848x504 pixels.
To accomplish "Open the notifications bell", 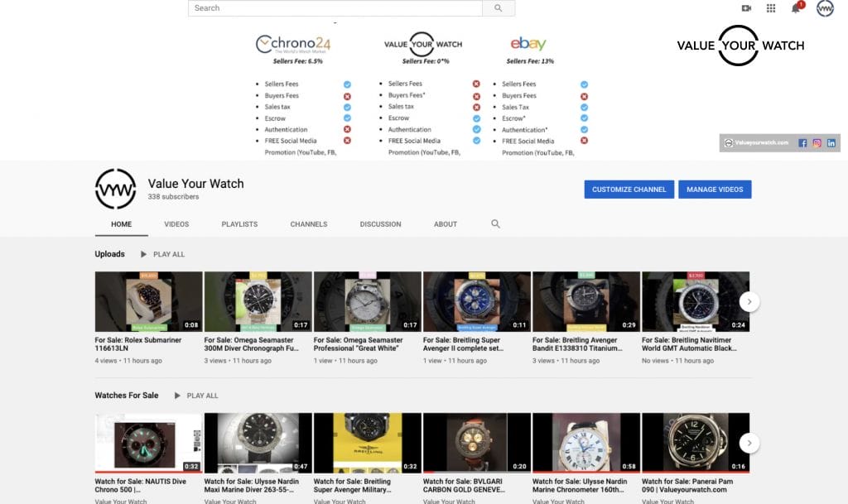I will 796,8.
